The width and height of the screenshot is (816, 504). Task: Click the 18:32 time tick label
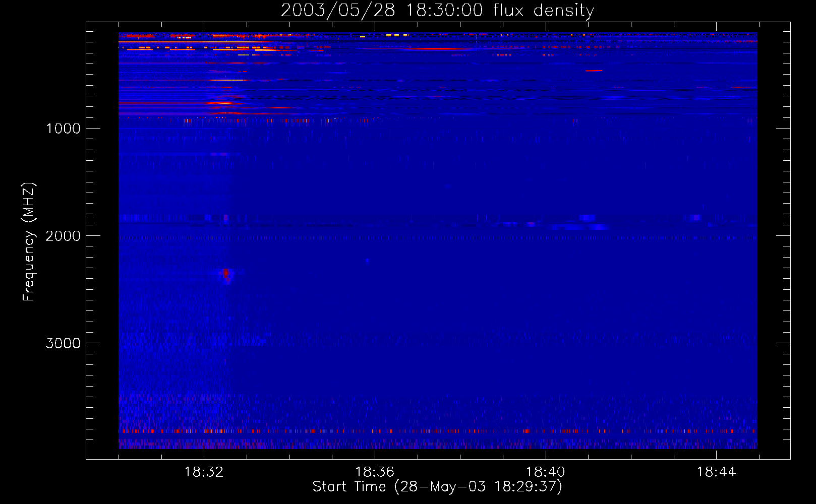pos(204,472)
